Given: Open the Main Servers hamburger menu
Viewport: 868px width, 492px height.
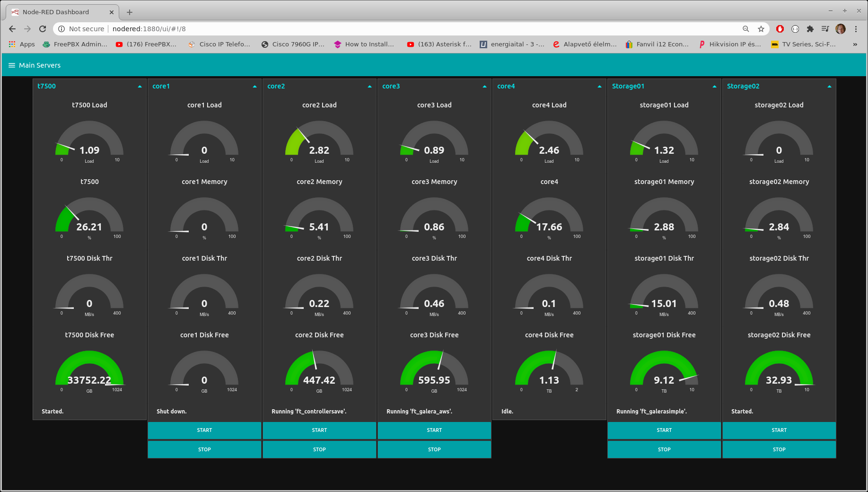Looking at the screenshot, I should [x=12, y=65].
